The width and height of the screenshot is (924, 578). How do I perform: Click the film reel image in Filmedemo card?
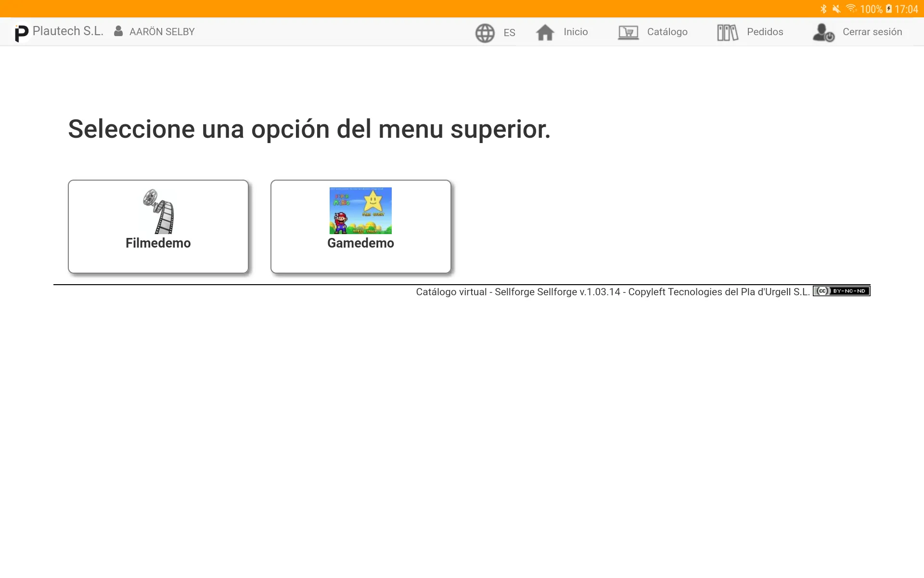pyautogui.click(x=158, y=211)
